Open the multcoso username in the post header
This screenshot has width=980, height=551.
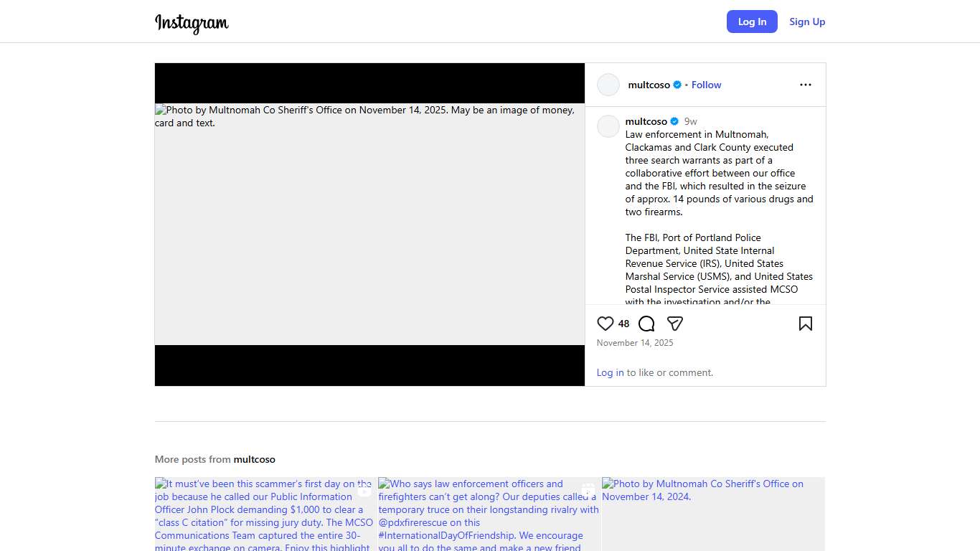pyautogui.click(x=649, y=85)
